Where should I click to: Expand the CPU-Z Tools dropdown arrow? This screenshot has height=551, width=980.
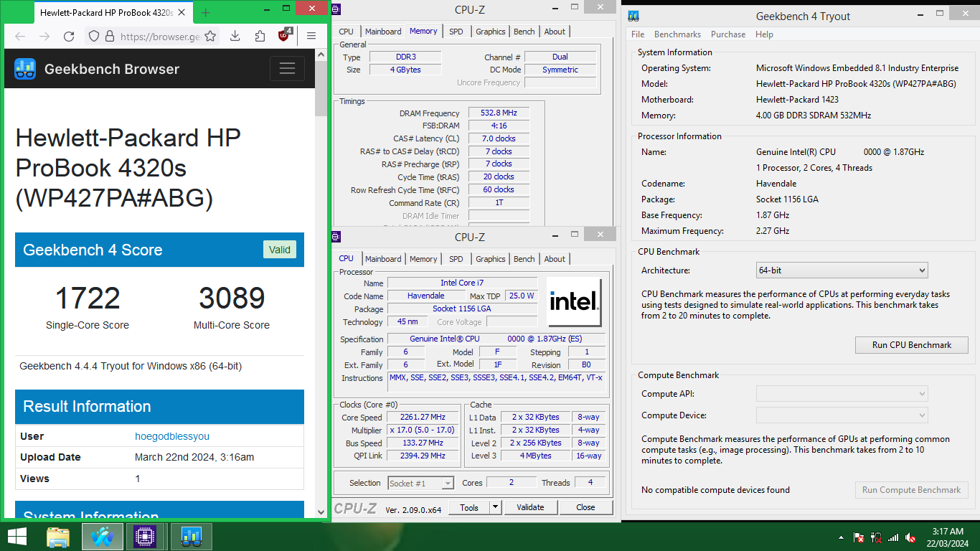tap(494, 507)
